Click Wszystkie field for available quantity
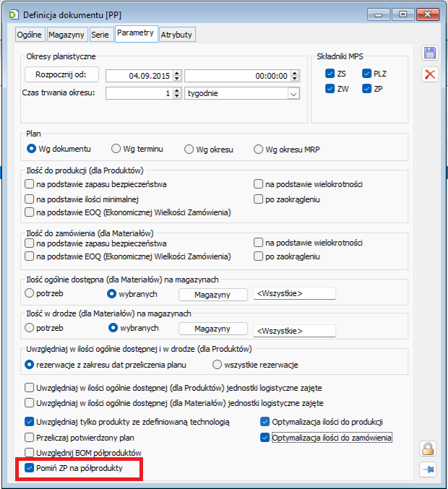This screenshot has height=489, width=448. point(295,293)
